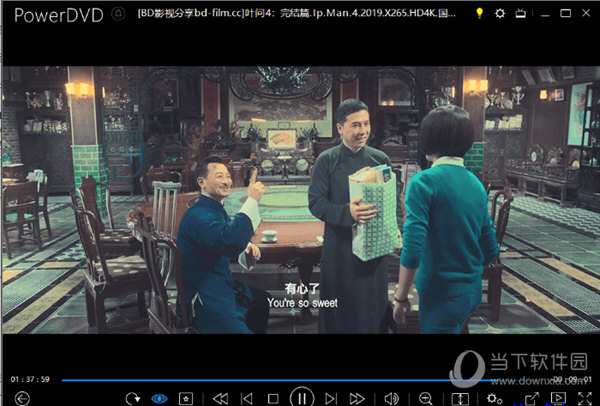The image size is (600, 406).
Task: Fast forward the video
Action: [357, 399]
